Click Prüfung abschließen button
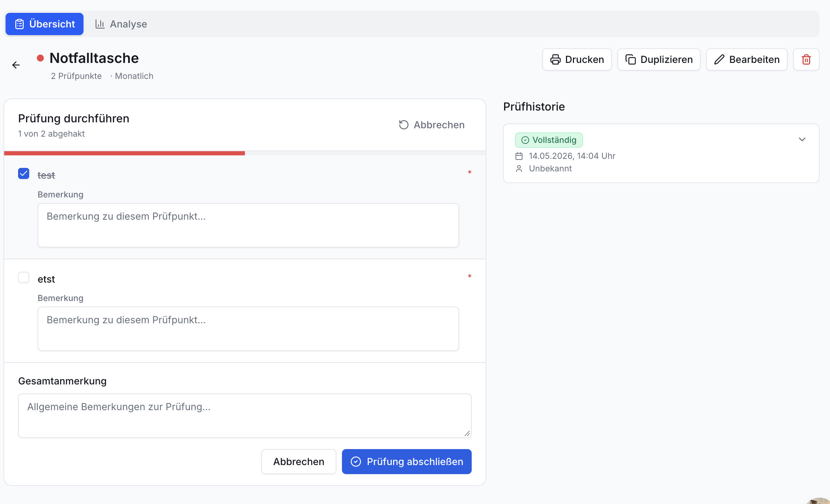 [407, 461]
